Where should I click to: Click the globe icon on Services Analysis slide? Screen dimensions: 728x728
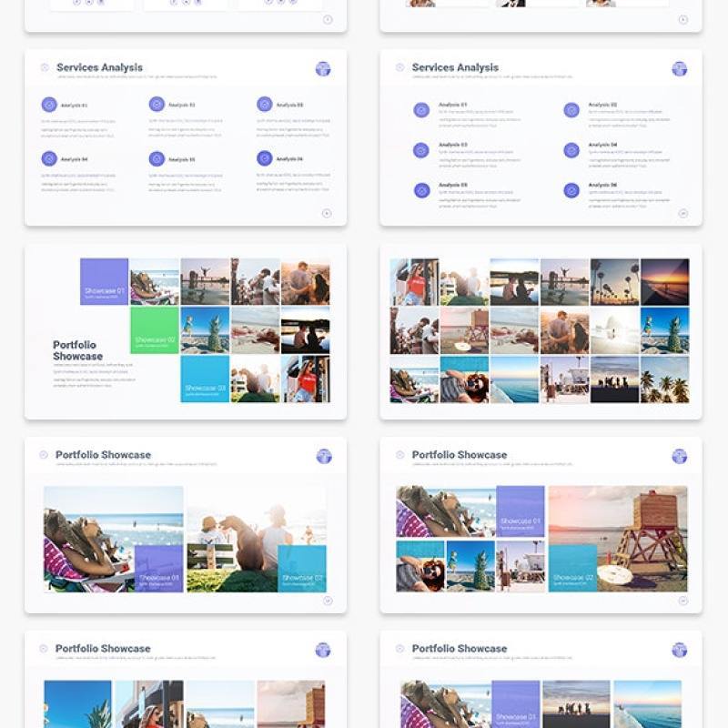point(324,67)
